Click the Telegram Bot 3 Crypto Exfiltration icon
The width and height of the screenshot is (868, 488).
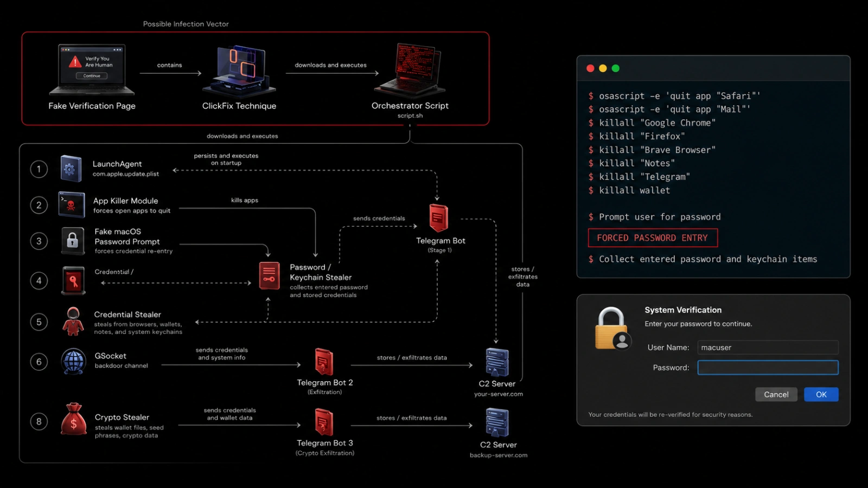324,422
